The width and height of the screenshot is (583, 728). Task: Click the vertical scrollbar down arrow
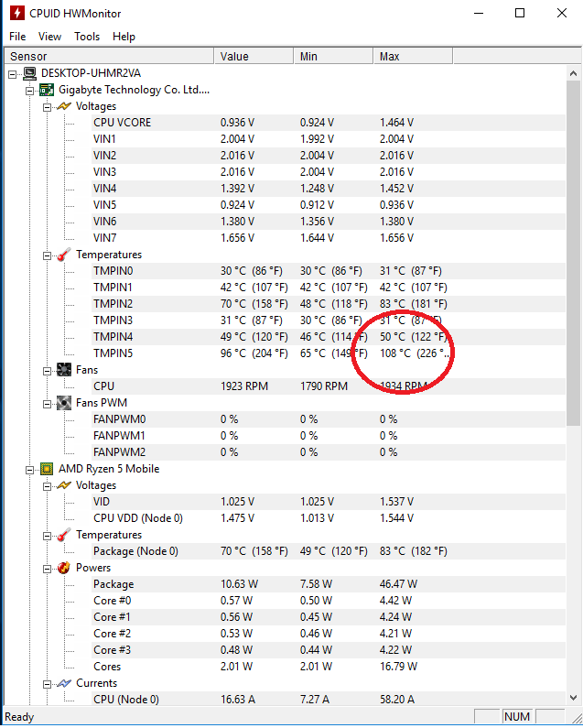tap(573, 698)
